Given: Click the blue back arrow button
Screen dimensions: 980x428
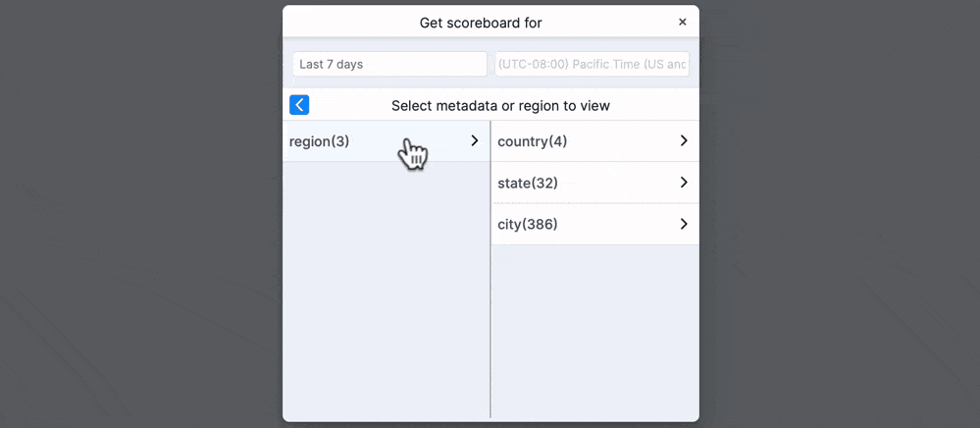Looking at the screenshot, I should pyautogui.click(x=299, y=105).
